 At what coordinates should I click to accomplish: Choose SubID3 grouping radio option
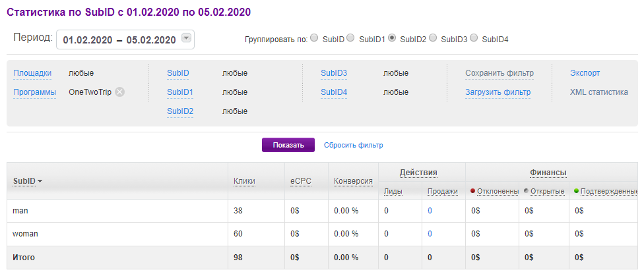(433, 38)
